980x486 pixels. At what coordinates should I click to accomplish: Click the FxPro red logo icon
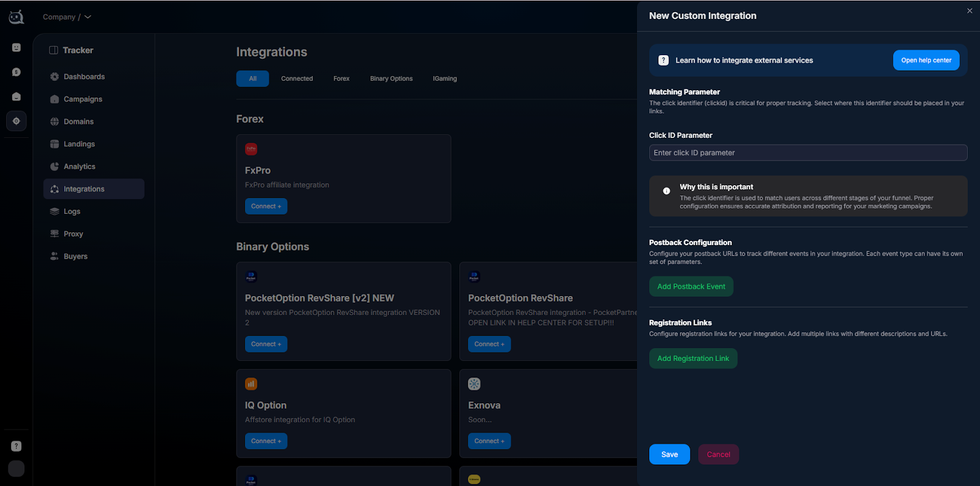[251, 149]
